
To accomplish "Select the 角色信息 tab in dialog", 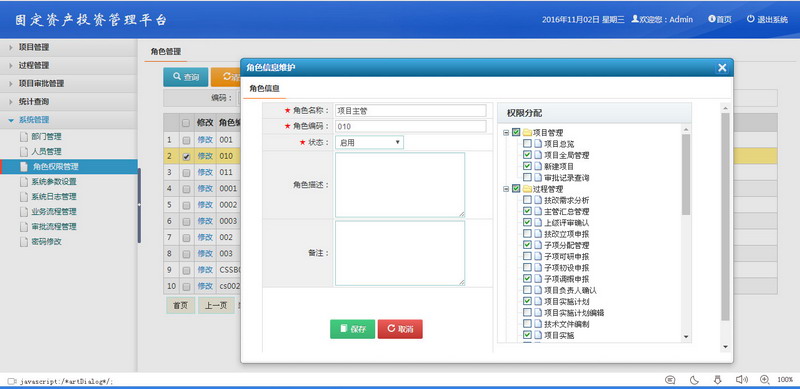I will click(x=264, y=88).
